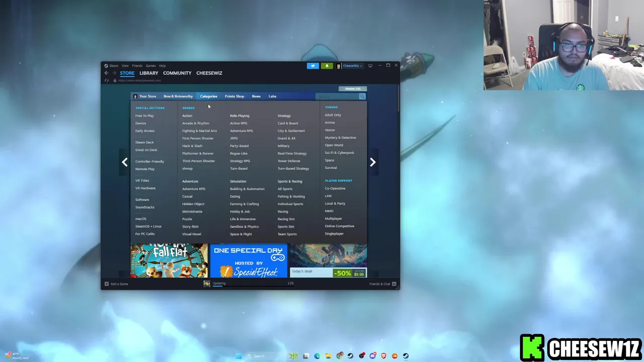
Task: Select Horror theme
Action: pyautogui.click(x=330, y=130)
